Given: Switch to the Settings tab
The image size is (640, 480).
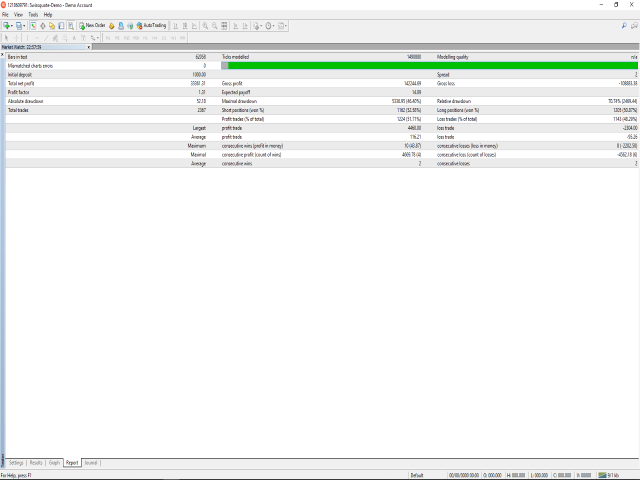Looking at the screenshot, I should (x=16, y=463).
